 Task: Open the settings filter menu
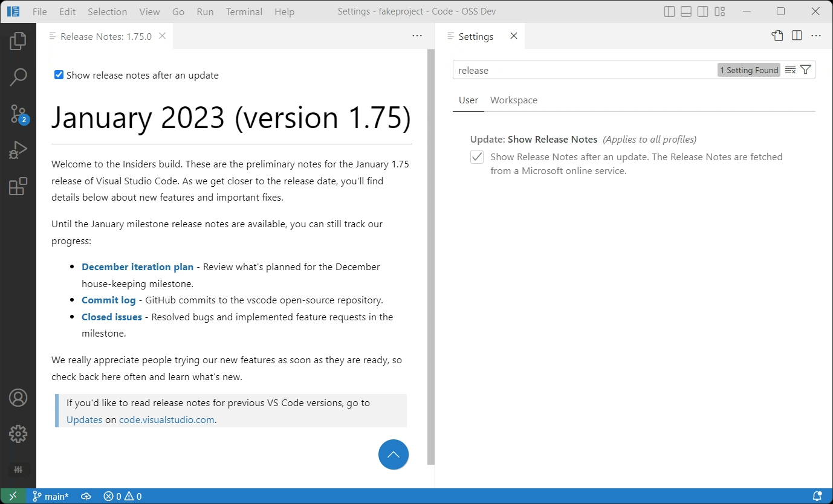tap(806, 69)
